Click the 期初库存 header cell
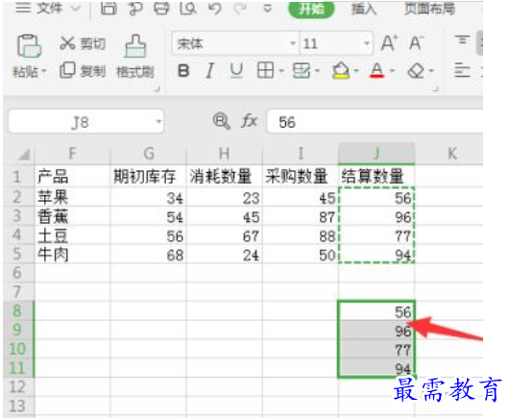The image size is (510, 420). (x=148, y=176)
